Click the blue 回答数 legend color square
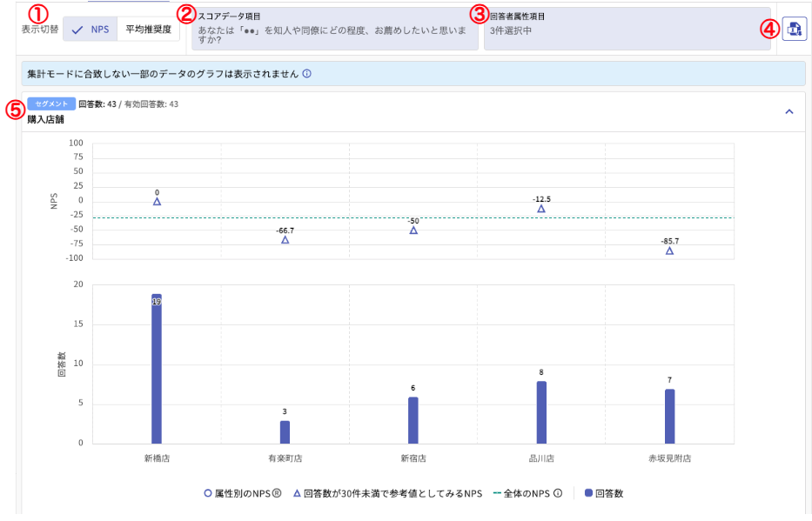Screen dimensions: 812x521 (x=587, y=492)
